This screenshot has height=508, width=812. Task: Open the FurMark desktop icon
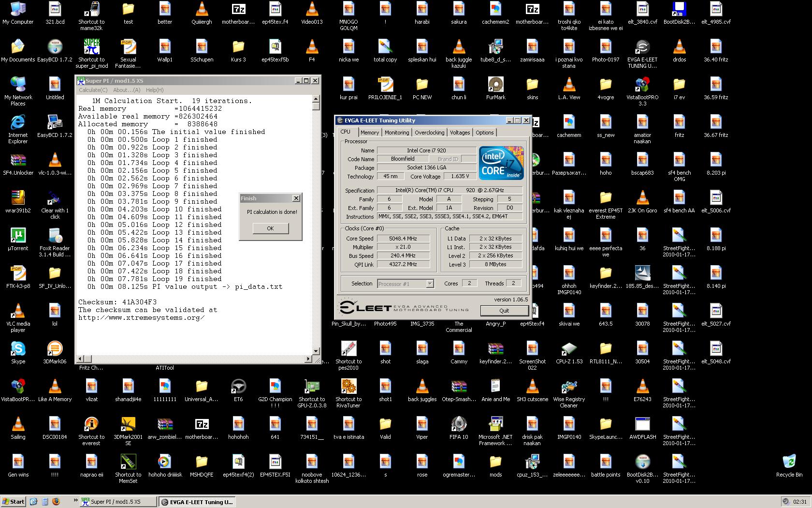(x=495, y=89)
